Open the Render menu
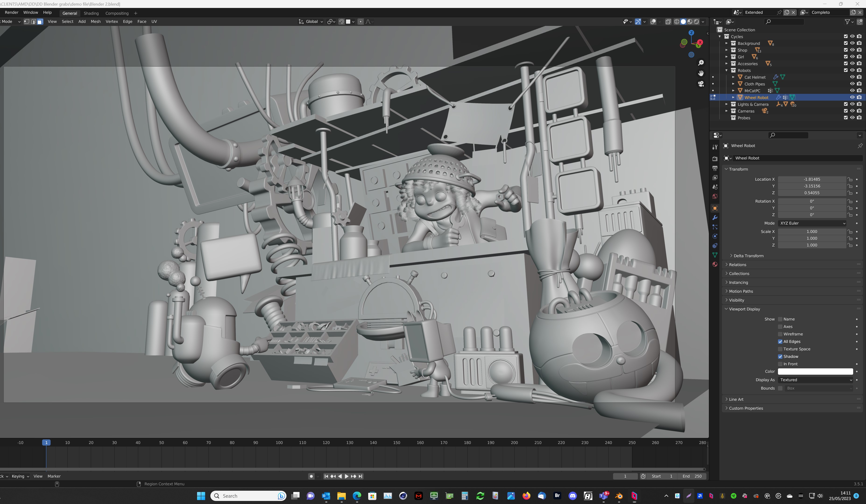866x504 pixels. (x=11, y=12)
